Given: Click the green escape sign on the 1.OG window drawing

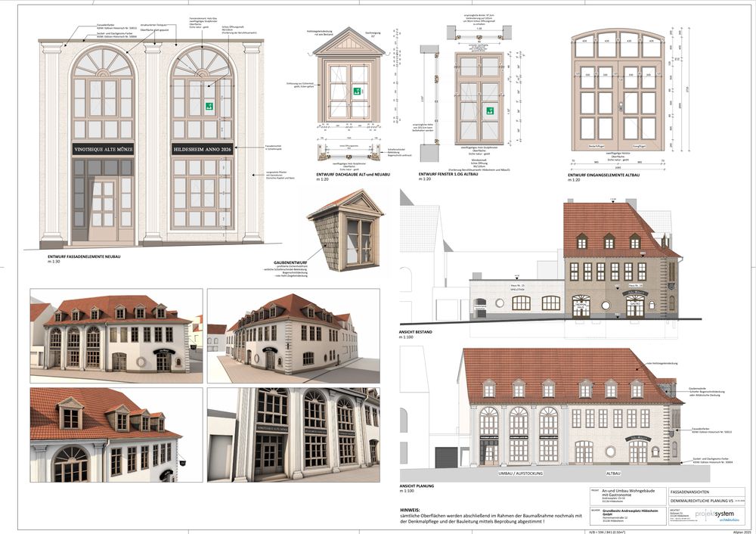Looking at the screenshot, I should (490, 111).
